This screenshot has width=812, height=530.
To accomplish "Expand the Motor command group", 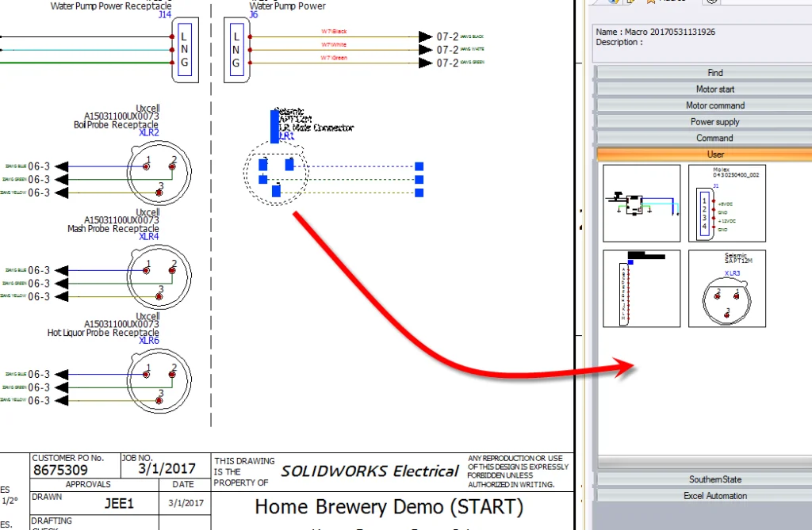I will pyautogui.click(x=715, y=105).
